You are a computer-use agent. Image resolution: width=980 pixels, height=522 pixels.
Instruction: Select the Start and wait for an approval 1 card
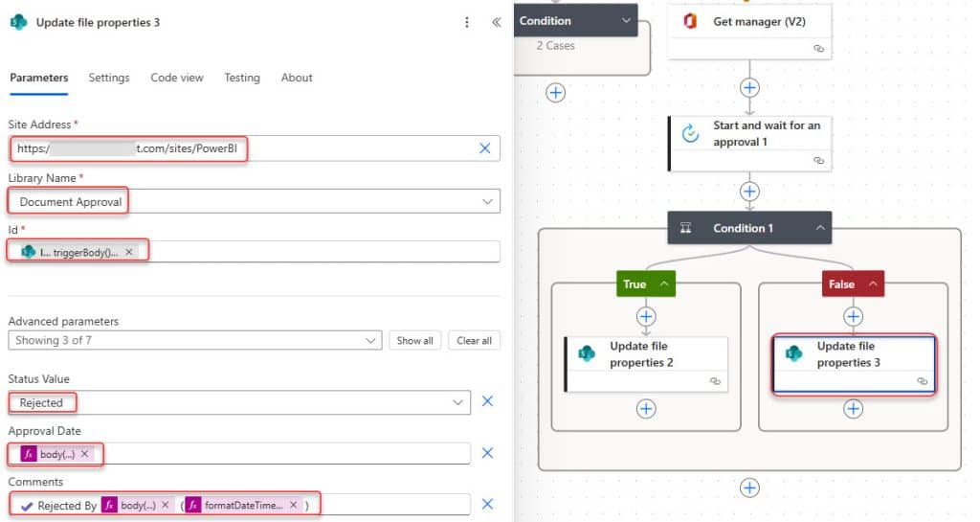(x=749, y=143)
